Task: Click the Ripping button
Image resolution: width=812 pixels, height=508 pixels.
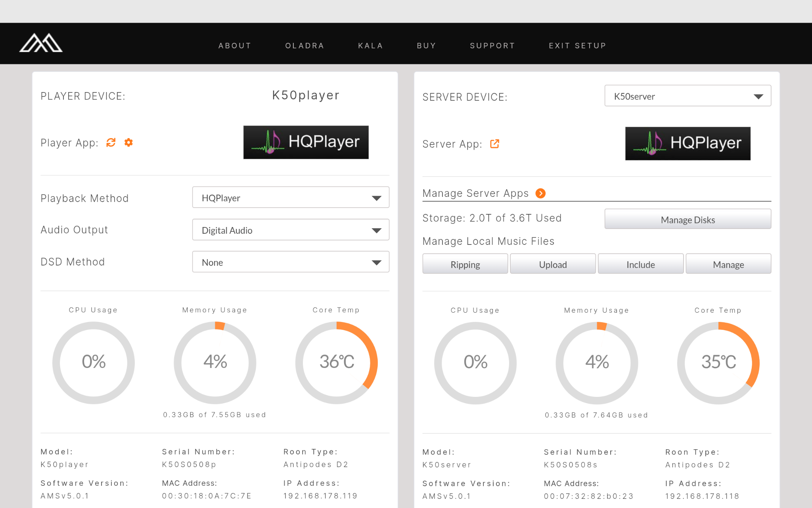Action: pos(465,264)
